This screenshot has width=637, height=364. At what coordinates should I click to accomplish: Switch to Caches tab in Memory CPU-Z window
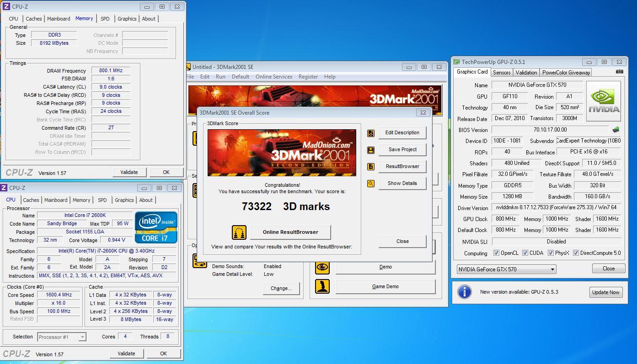[x=33, y=19]
